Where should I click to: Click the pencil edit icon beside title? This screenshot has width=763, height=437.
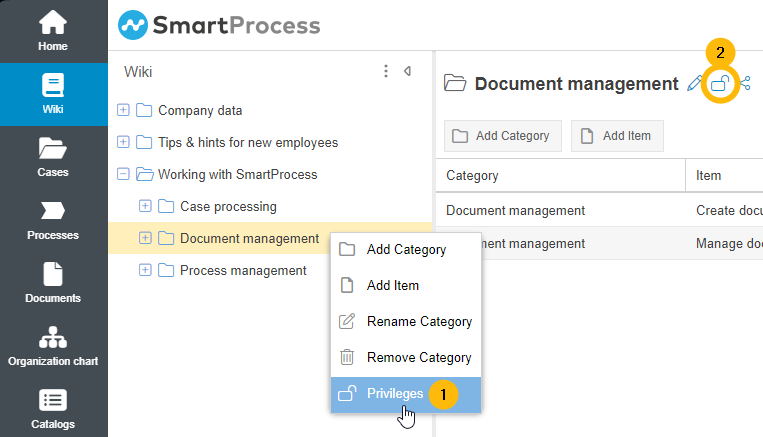tap(695, 84)
